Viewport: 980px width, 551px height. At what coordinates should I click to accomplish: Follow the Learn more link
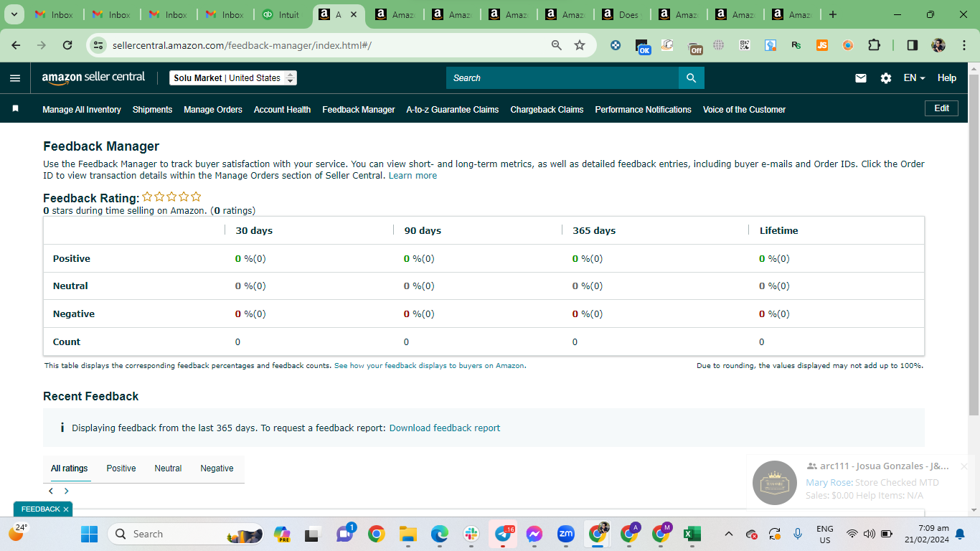(x=413, y=176)
